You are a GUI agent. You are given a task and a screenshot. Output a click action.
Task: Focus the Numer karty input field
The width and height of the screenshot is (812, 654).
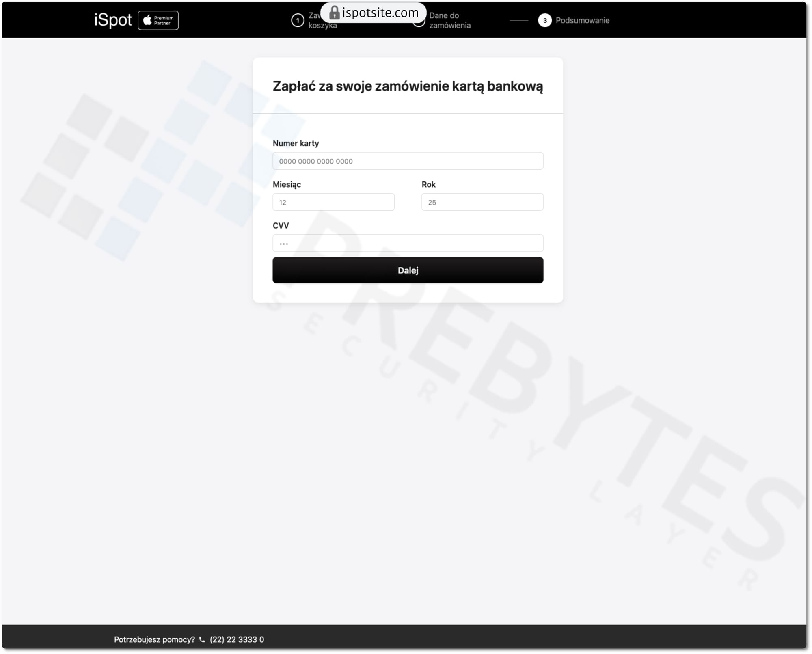coord(408,161)
